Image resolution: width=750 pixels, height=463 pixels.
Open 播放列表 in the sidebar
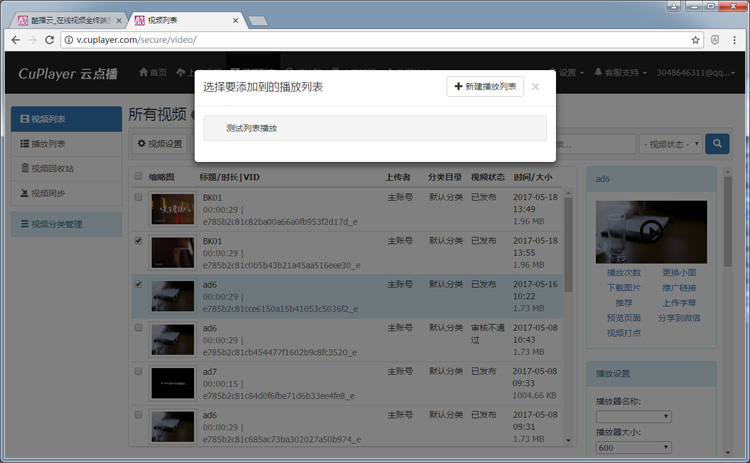66,144
